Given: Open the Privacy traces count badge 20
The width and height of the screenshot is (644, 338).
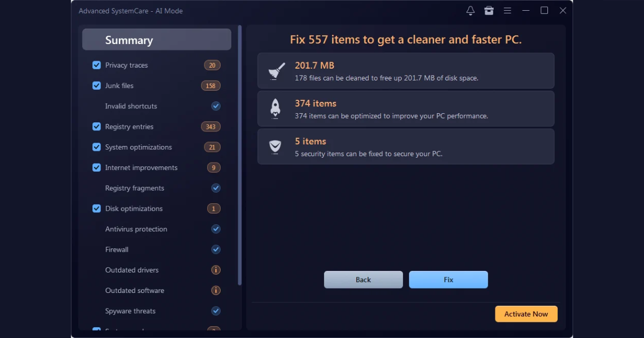Looking at the screenshot, I should 212,65.
